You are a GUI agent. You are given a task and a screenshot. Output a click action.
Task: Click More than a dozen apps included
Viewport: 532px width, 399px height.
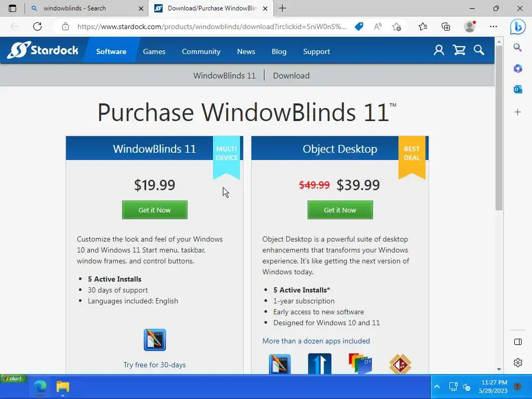pyautogui.click(x=316, y=341)
